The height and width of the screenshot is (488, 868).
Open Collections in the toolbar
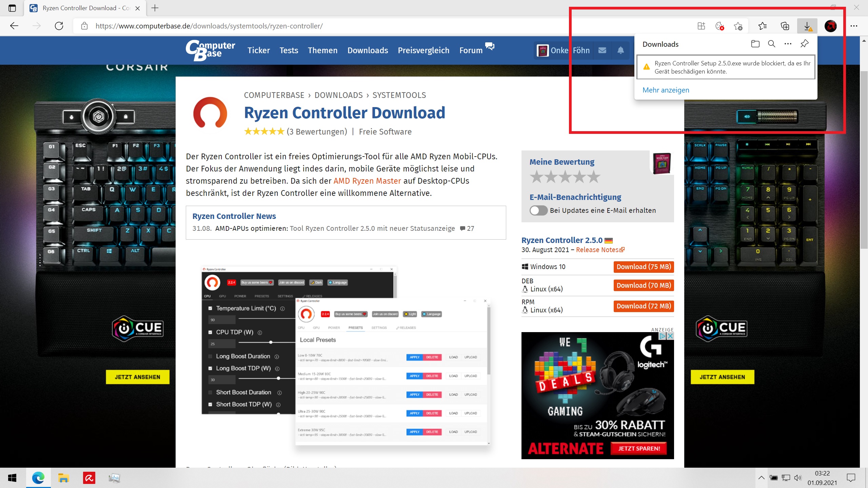[785, 26]
